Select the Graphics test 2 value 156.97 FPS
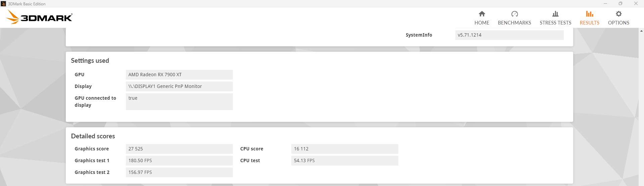Viewport: 644px width, 186px height. tap(179, 172)
